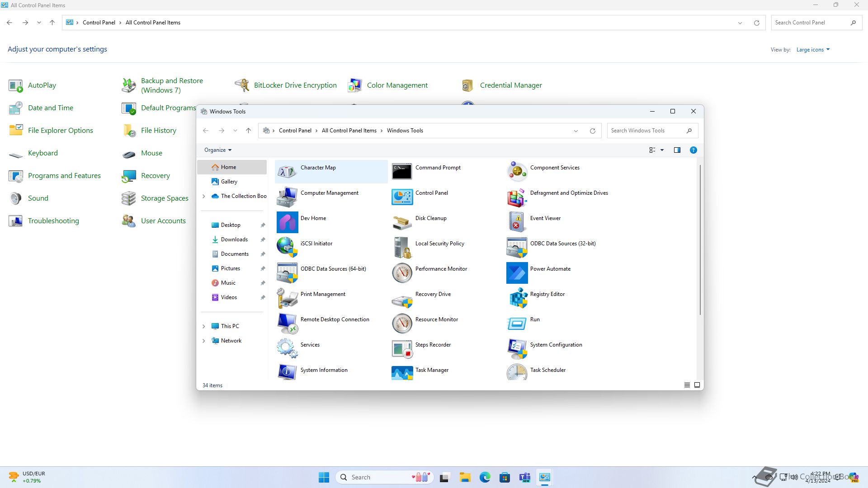Refresh the Windows Tools window

592,131
